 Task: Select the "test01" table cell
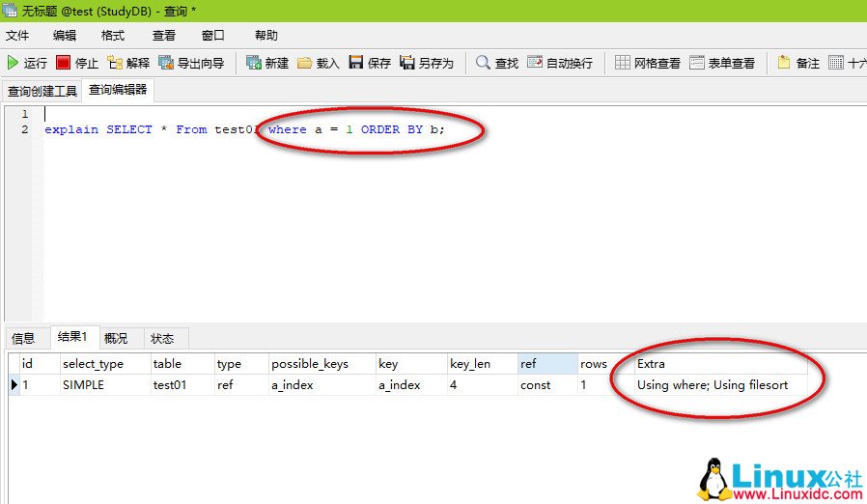182,384
